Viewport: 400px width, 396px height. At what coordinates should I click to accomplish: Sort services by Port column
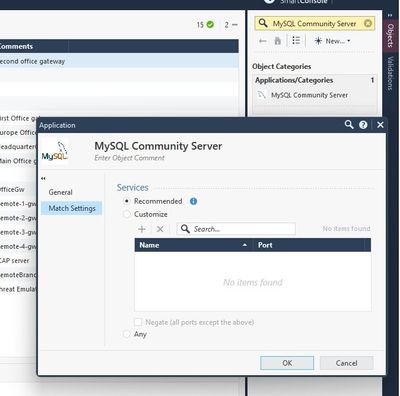(309, 245)
